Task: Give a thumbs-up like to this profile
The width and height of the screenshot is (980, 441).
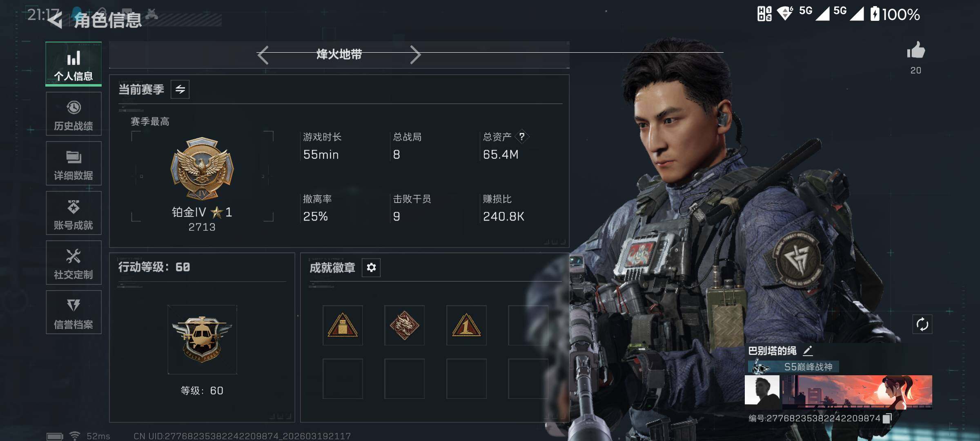Action: pos(916,51)
